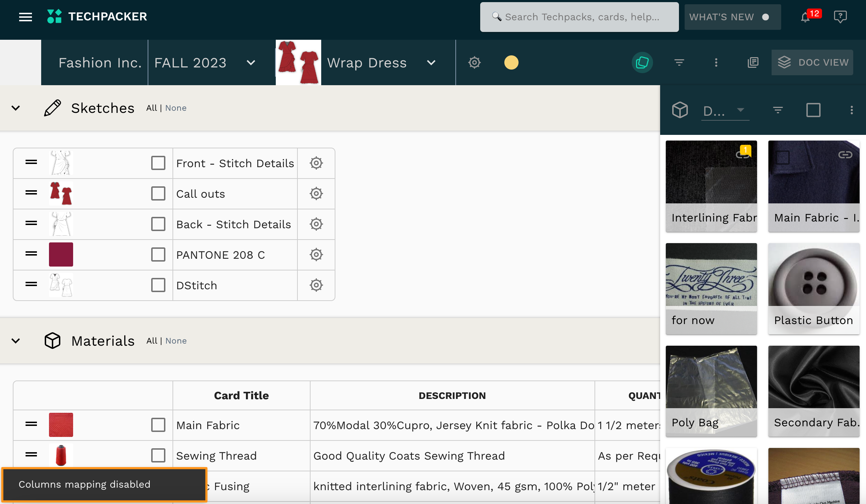Open settings gear for Call outs sketch
The width and height of the screenshot is (866, 504).
316,194
